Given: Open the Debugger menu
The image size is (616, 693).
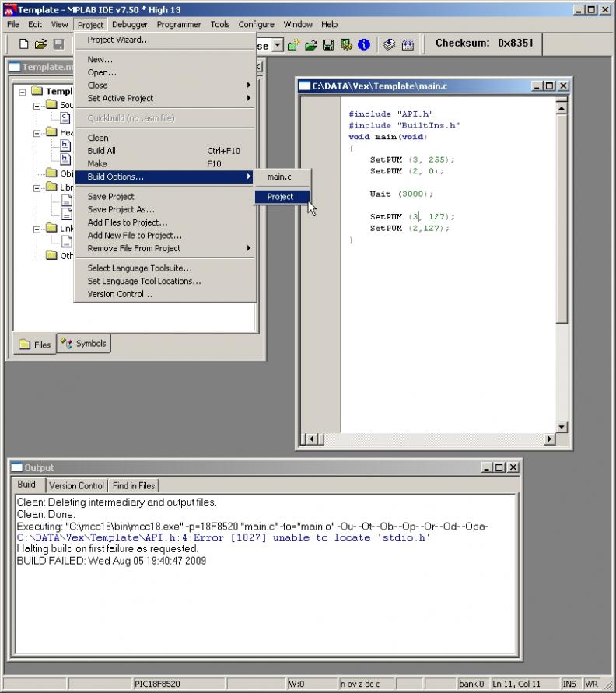Looking at the screenshot, I should 130,24.
